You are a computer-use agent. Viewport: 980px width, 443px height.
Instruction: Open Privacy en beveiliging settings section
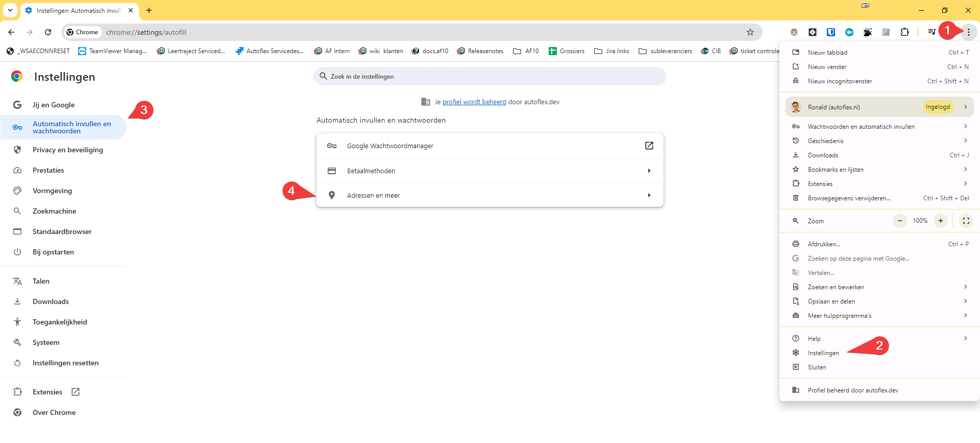click(x=67, y=150)
